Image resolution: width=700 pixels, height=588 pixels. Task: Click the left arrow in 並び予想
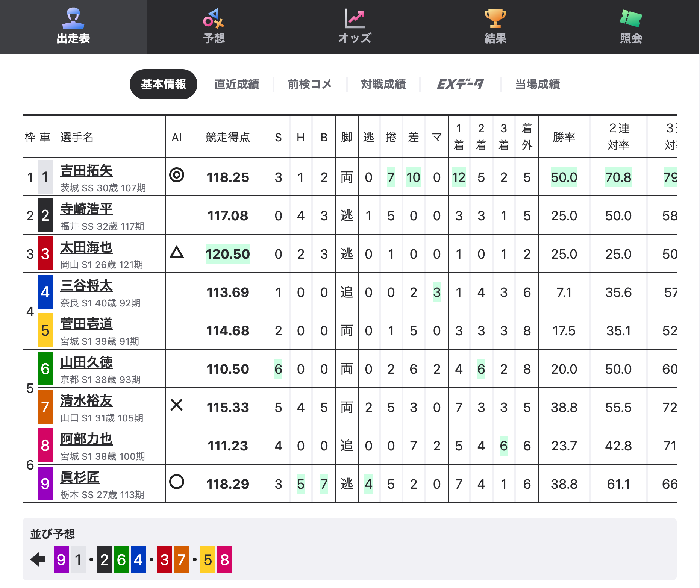pyautogui.click(x=38, y=559)
